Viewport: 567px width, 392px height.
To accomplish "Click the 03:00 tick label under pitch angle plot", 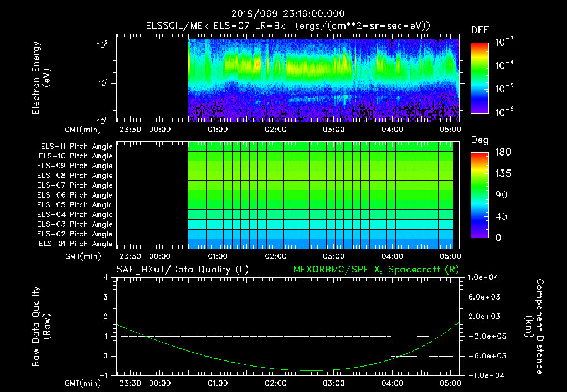I will click(333, 256).
